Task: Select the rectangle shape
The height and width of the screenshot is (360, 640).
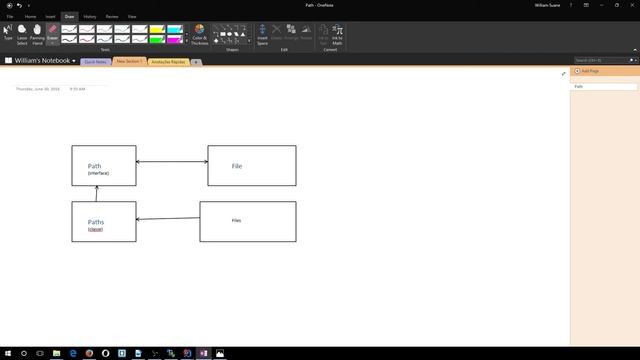Action: tap(223, 34)
